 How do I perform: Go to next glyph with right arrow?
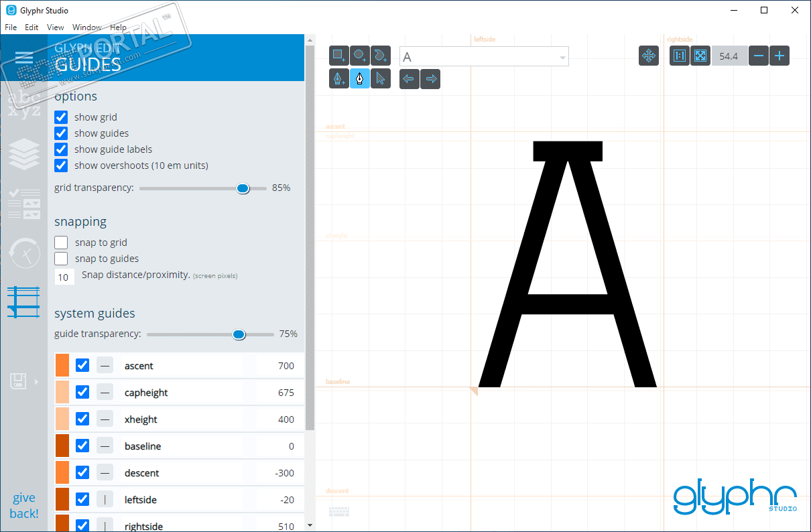[430, 79]
